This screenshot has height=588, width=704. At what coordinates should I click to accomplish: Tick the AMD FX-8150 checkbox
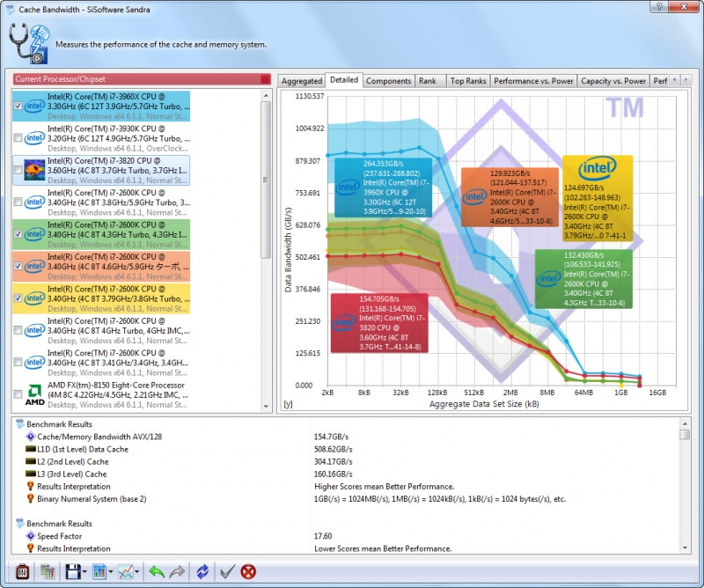click(x=18, y=394)
